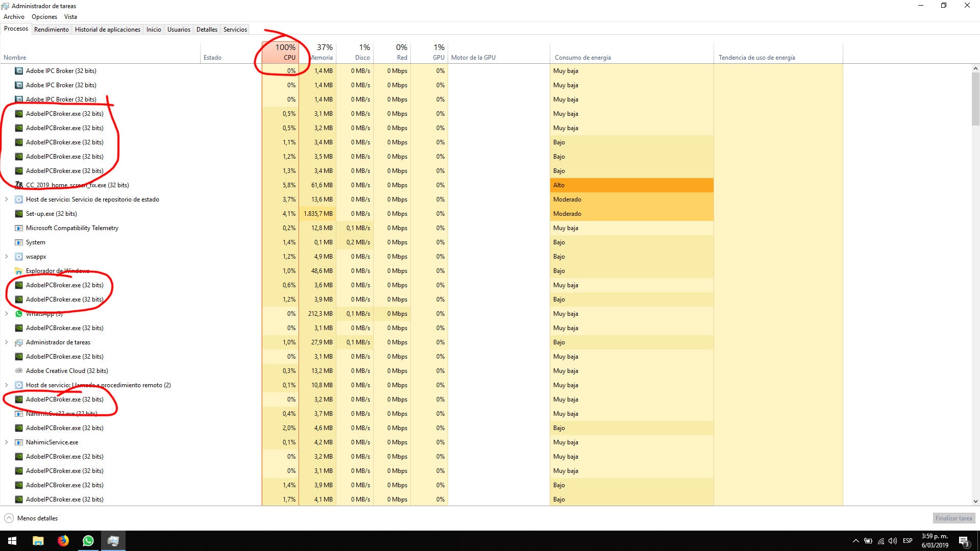Open the Archivo menu
Viewport: 980px width, 551px height.
pyautogui.click(x=14, y=17)
